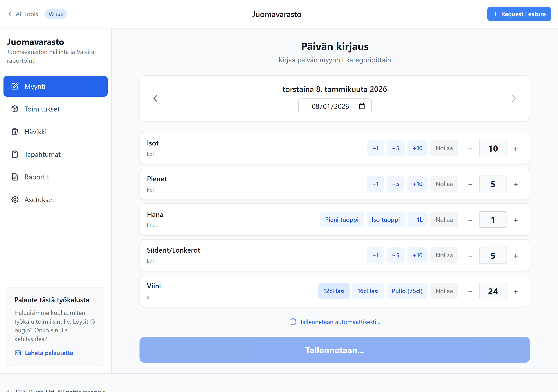The height and width of the screenshot is (392, 558).
Task: Click the Raportit chart document icon
Action: 15,177
